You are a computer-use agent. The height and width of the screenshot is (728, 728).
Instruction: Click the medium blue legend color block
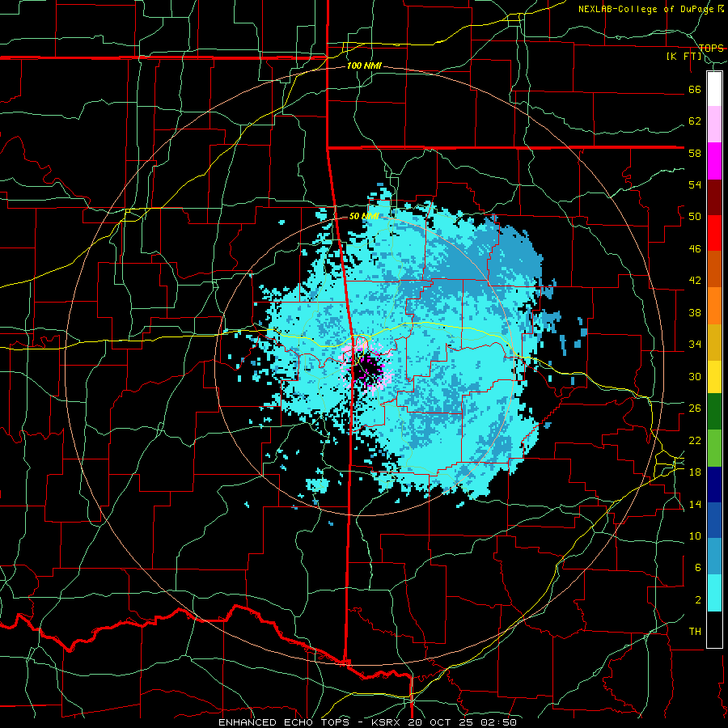tap(714, 520)
